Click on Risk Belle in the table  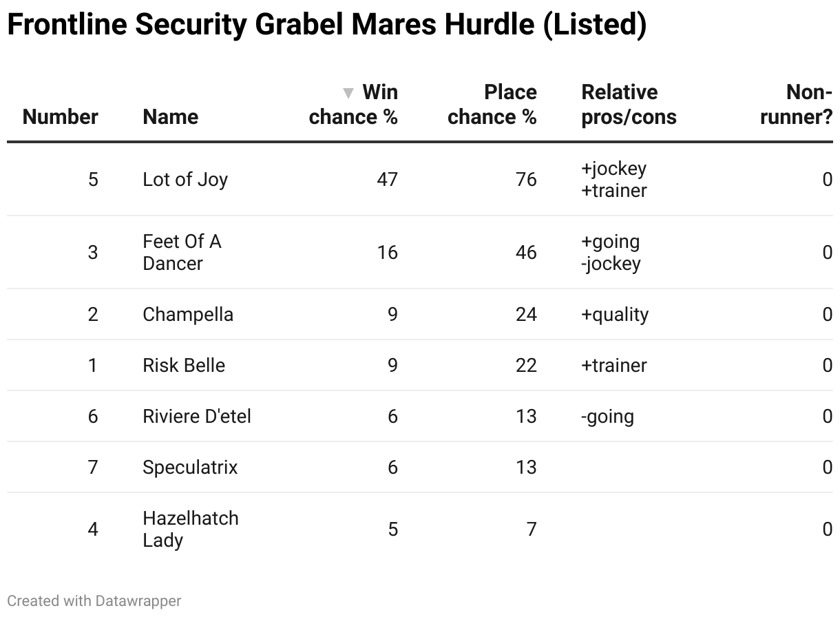tap(184, 365)
